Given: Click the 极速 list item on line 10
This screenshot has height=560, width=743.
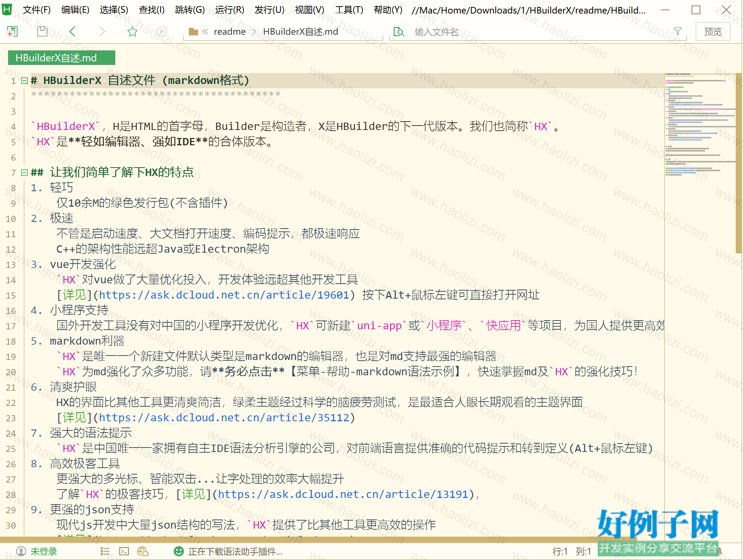Looking at the screenshot, I should click(x=61, y=218).
